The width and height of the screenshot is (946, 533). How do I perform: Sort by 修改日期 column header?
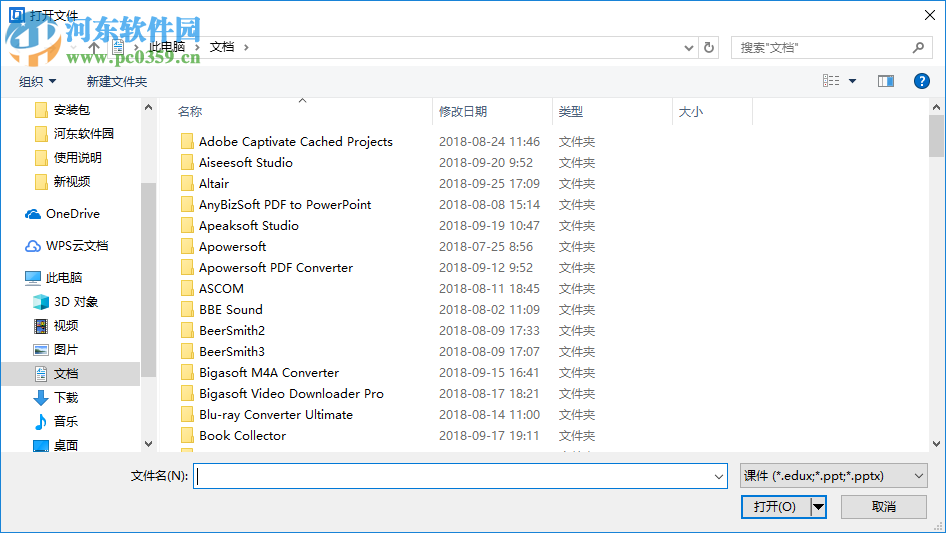[x=463, y=112]
